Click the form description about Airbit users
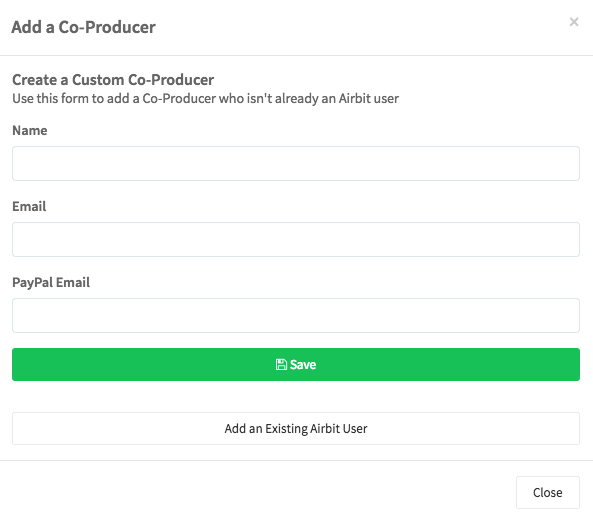This screenshot has width=593, height=521. (205, 99)
